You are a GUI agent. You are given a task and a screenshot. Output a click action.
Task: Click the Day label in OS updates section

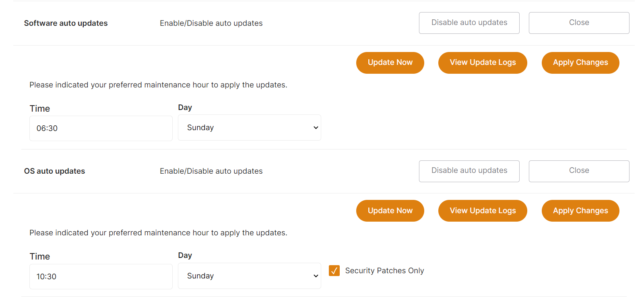click(185, 255)
